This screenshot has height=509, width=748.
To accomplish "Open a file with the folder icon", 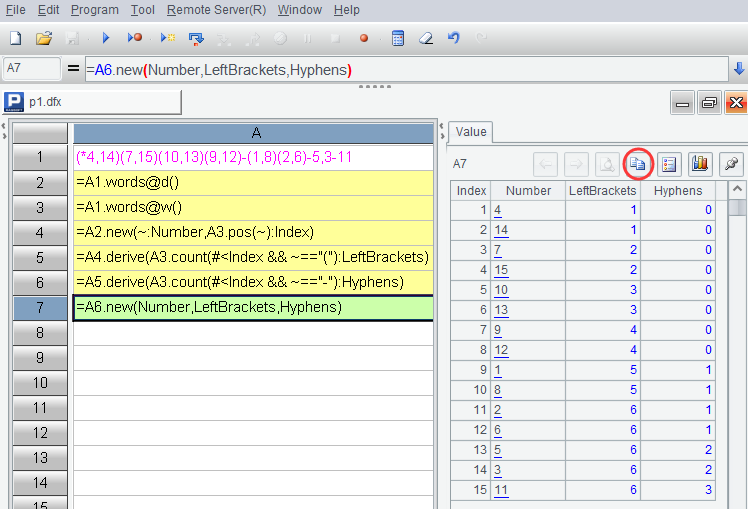I will coord(43,38).
